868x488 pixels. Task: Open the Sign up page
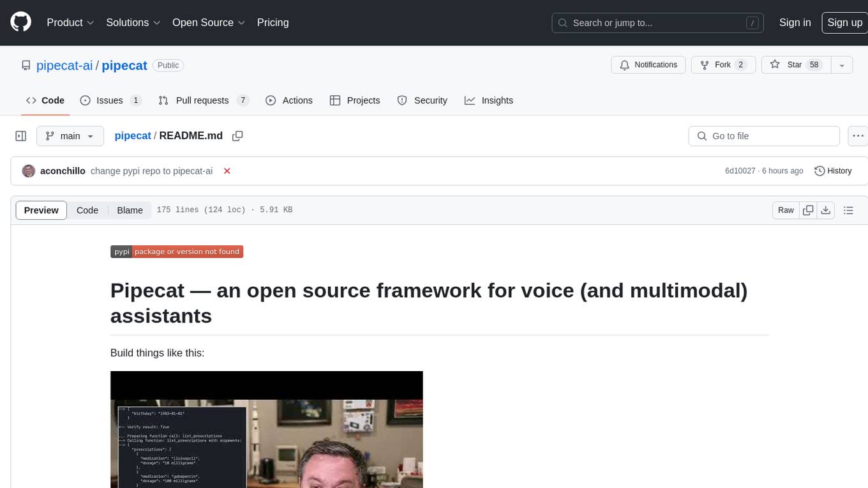(x=844, y=22)
